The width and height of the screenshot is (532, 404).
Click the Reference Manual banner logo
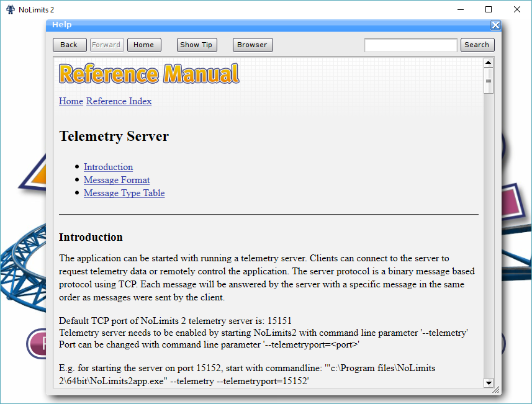click(x=149, y=73)
